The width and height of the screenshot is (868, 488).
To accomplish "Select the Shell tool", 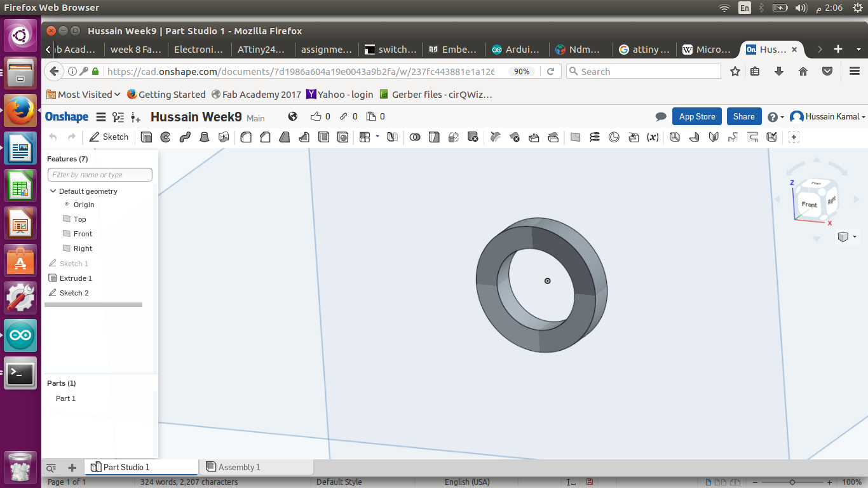I will pyautogui.click(x=323, y=137).
